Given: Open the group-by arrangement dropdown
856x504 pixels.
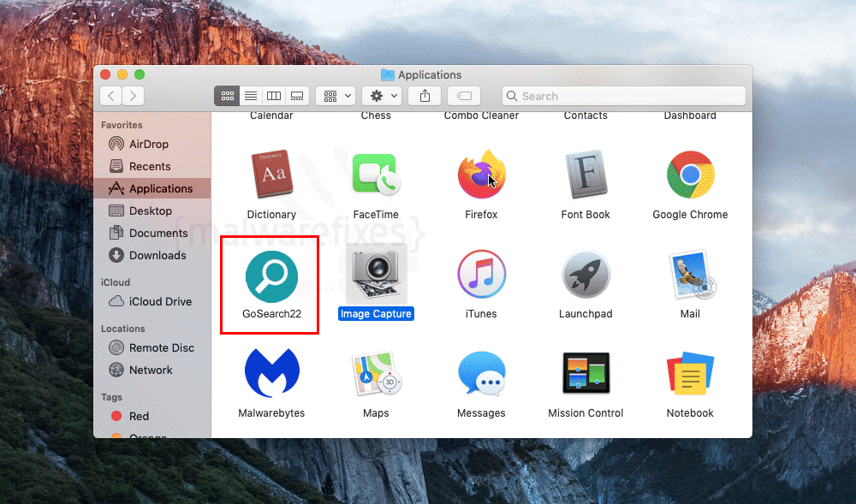Looking at the screenshot, I should tap(336, 96).
